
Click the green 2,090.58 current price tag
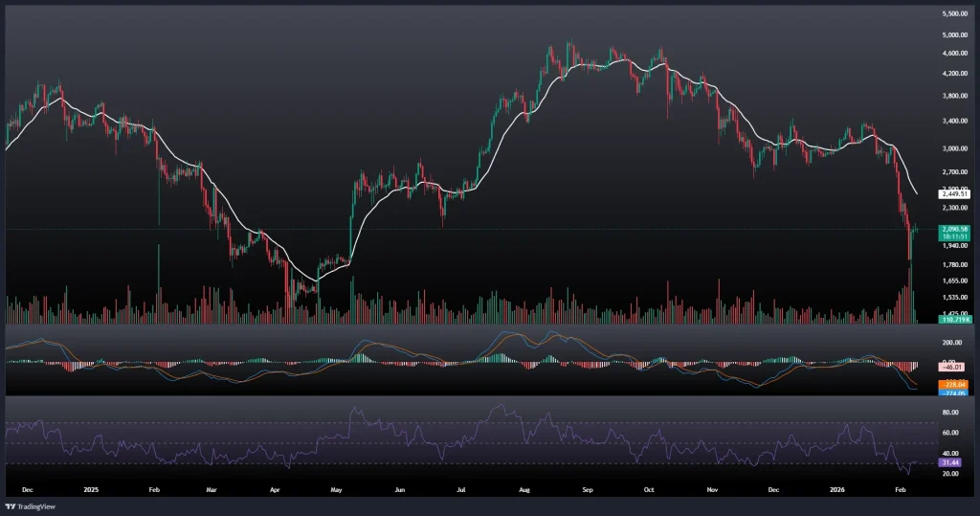pyautogui.click(x=929, y=229)
